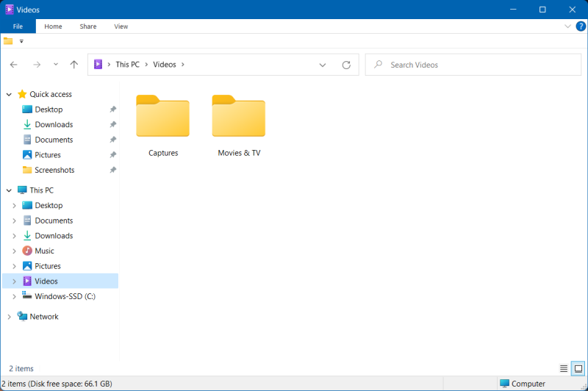Open Downloads under Quick access
This screenshot has width=588, height=391.
(54, 125)
